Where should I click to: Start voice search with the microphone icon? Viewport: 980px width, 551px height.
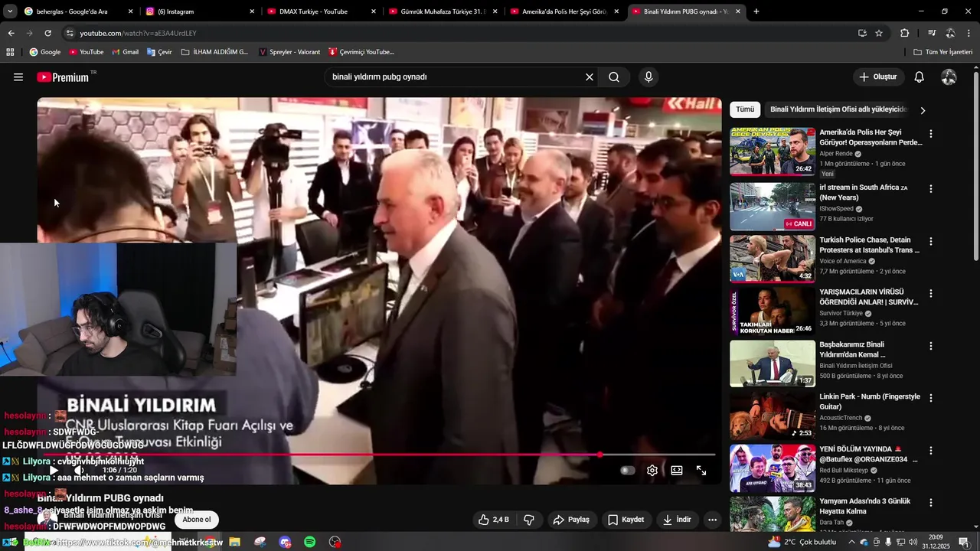(x=648, y=77)
